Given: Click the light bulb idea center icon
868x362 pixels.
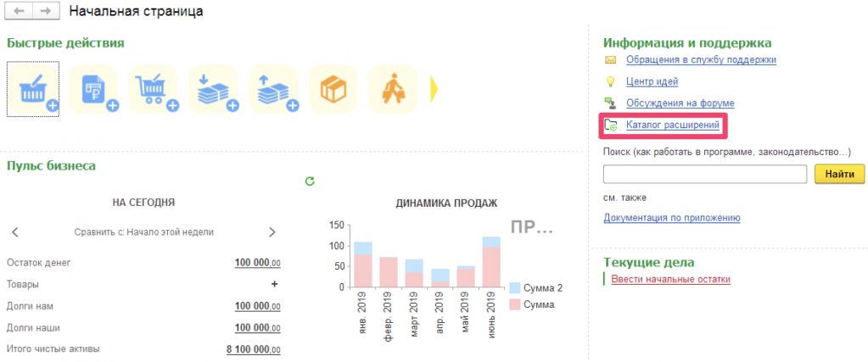Looking at the screenshot, I should click(610, 81).
